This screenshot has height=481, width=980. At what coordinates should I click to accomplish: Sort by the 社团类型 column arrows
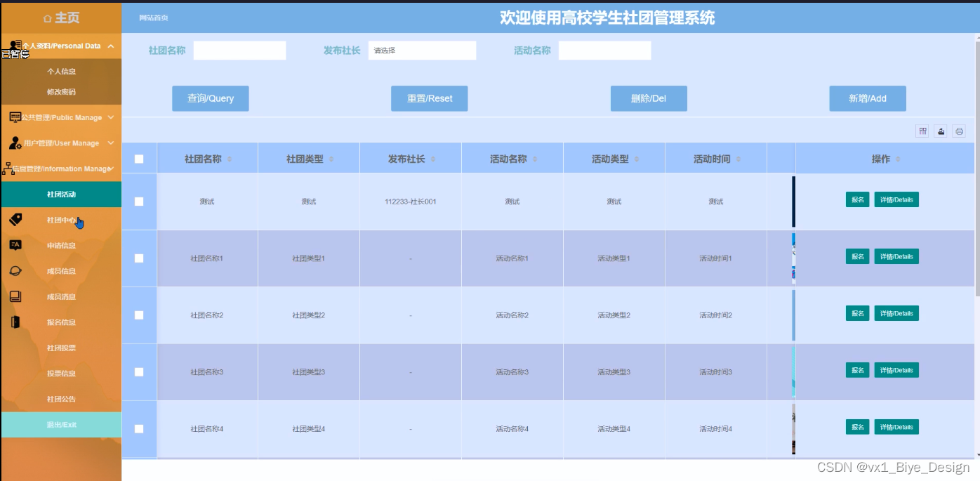click(x=331, y=159)
